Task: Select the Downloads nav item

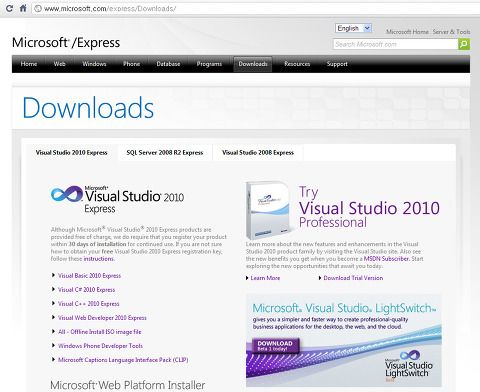Action: point(253,64)
